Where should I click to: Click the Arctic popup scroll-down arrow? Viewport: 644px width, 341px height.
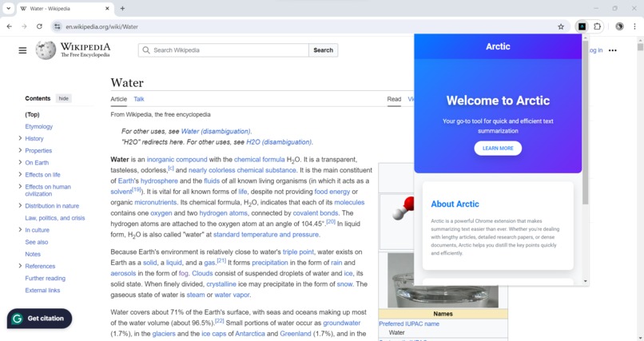point(585,281)
